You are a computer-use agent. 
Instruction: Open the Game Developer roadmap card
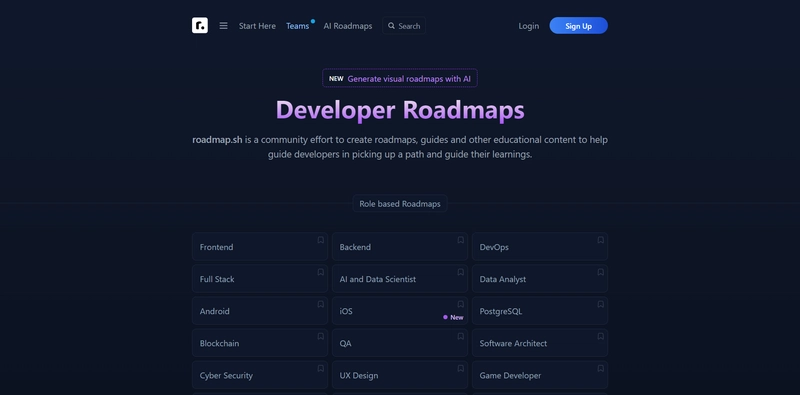pos(540,375)
